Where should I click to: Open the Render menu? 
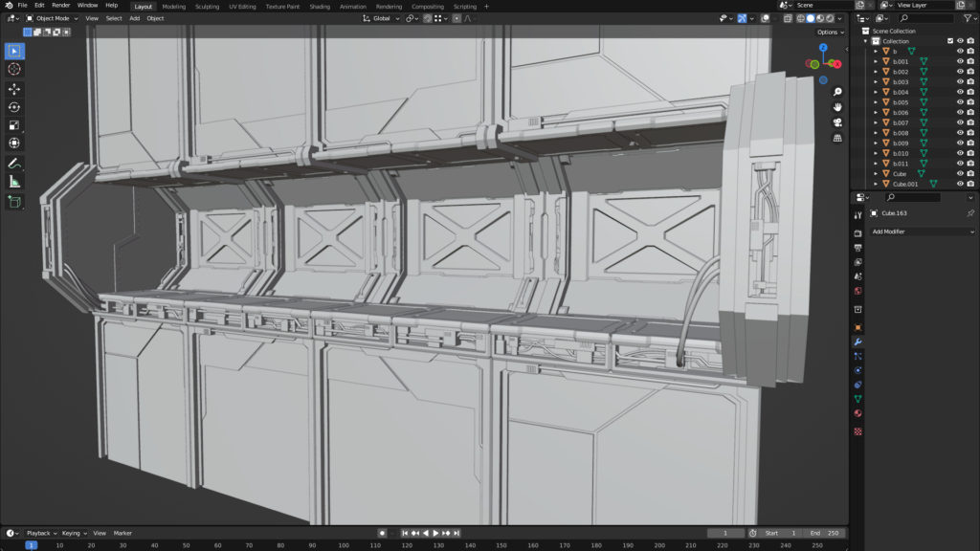[60, 6]
